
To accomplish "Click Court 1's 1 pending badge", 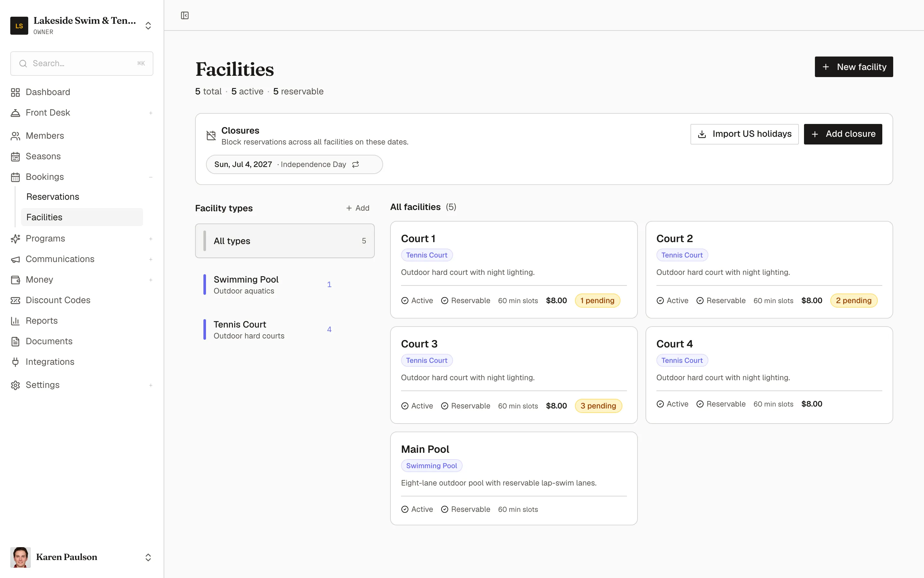I will click(x=597, y=301).
